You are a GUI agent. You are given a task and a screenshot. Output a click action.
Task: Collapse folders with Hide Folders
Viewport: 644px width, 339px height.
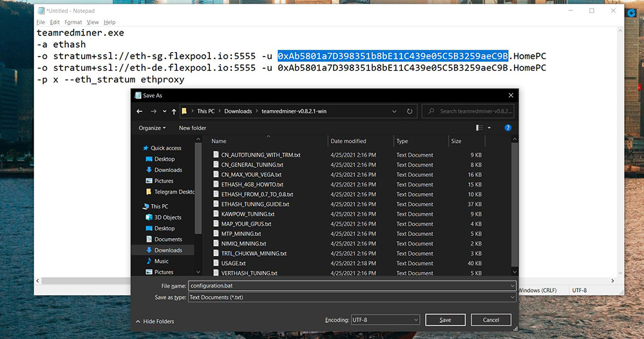tap(155, 322)
